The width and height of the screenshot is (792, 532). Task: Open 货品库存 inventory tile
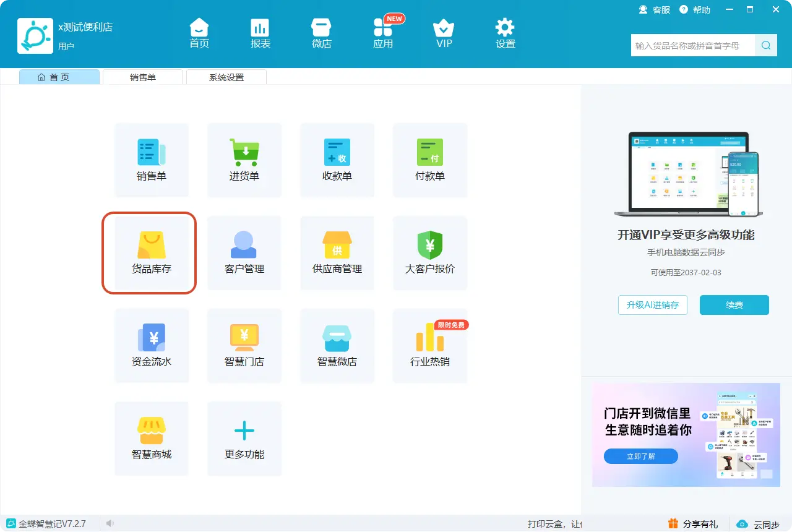point(152,253)
